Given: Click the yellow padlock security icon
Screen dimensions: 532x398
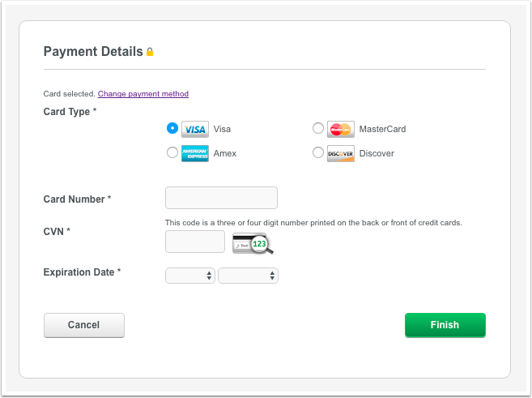Looking at the screenshot, I should pyautogui.click(x=150, y=52).
